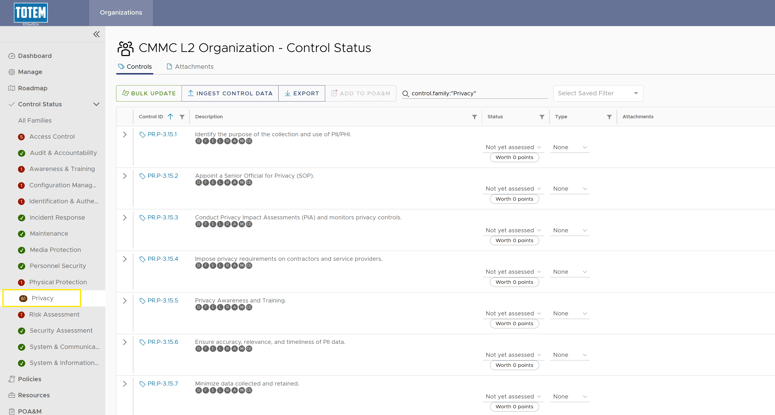Click Personnel Security green check icon
This screenshot has width=775, height=415.
pyautogui.click(x=21, y=266)
